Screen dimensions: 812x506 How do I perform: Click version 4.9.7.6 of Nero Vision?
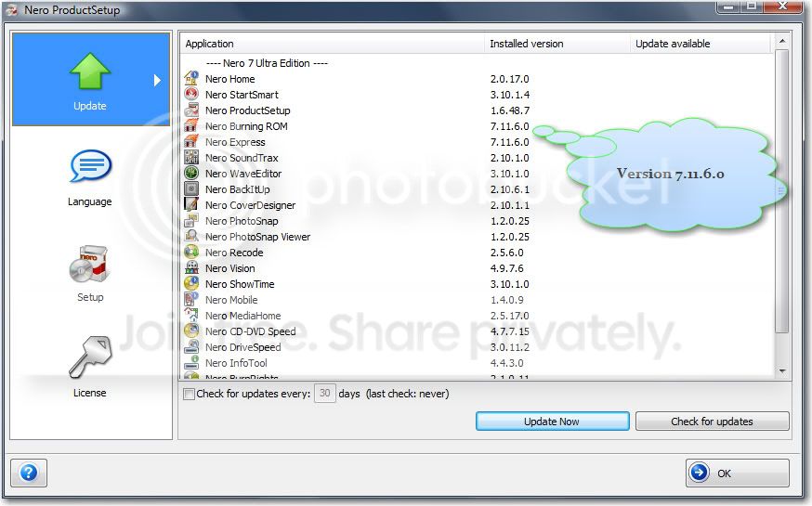(507, 268)
